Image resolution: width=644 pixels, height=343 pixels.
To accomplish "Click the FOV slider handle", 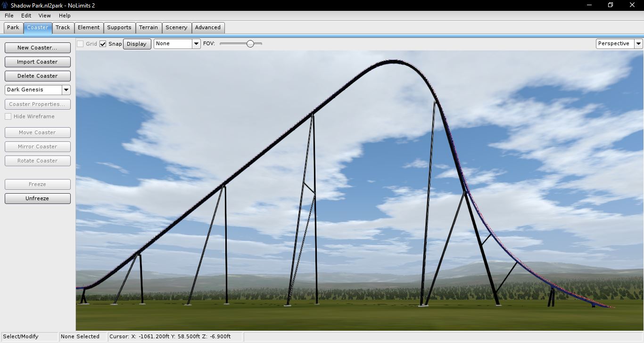I will click(250, 44).
